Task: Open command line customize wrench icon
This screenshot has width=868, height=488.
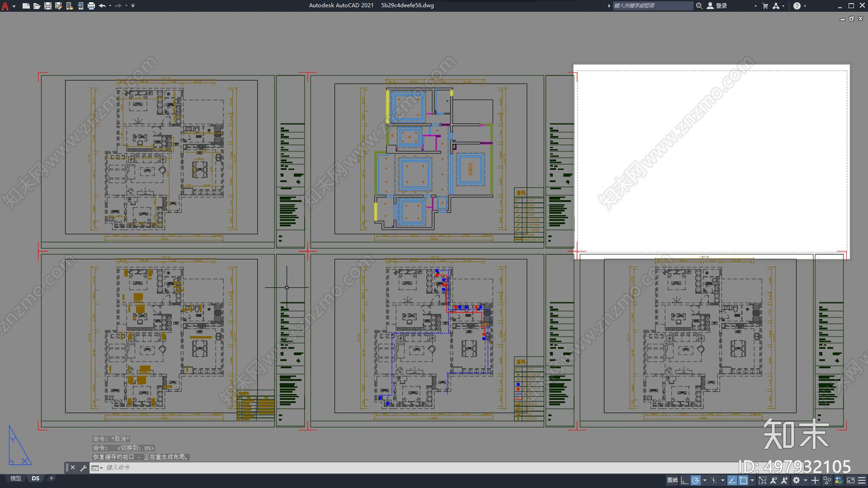Action: (x=83, y=467)
